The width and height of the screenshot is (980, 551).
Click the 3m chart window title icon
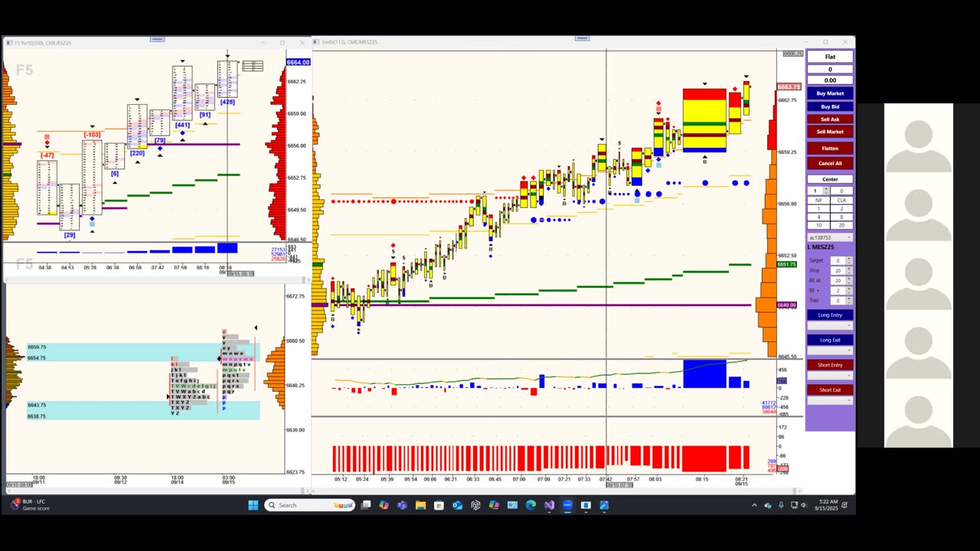[316, 42]
